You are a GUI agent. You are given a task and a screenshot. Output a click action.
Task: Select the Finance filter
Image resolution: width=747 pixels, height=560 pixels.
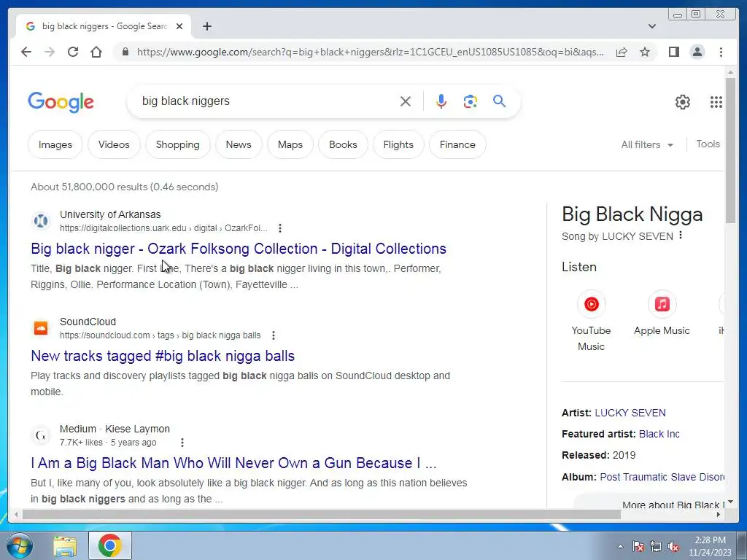[x=457, y=145]
